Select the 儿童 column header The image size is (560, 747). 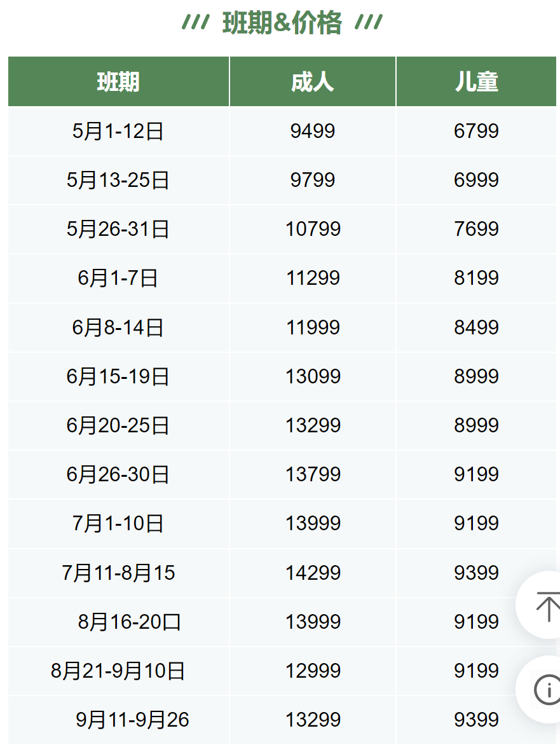pyautogui.click(x=476, y=81)
